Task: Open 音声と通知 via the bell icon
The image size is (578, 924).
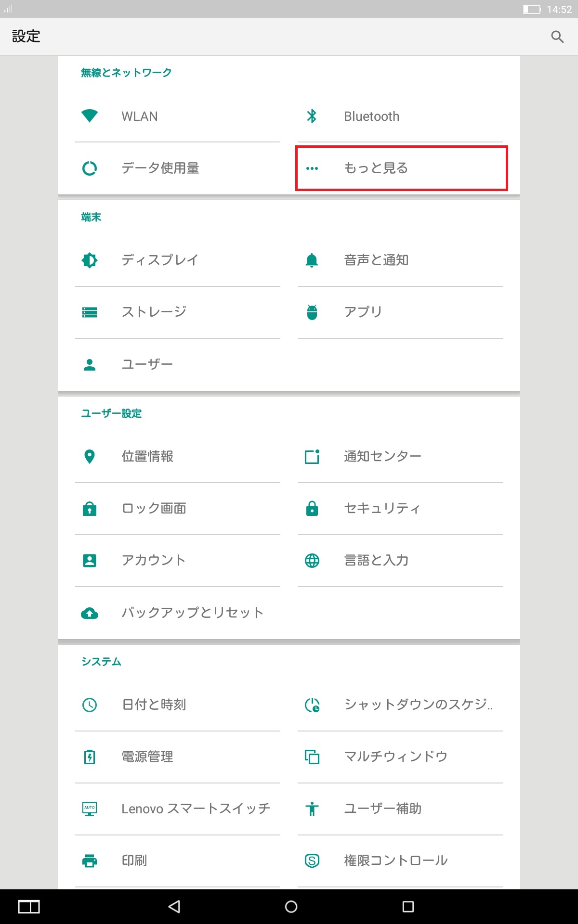Action: coord(312,260)
